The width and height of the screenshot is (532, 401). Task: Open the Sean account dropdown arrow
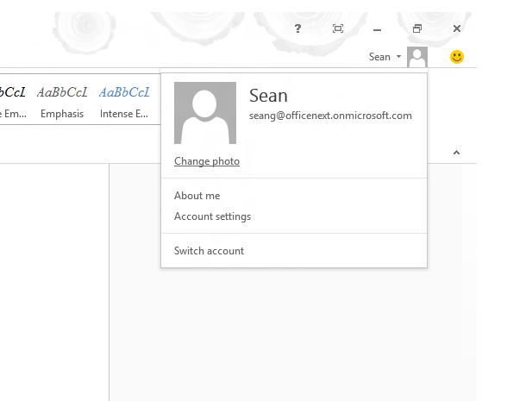click(x=398, y=56)
